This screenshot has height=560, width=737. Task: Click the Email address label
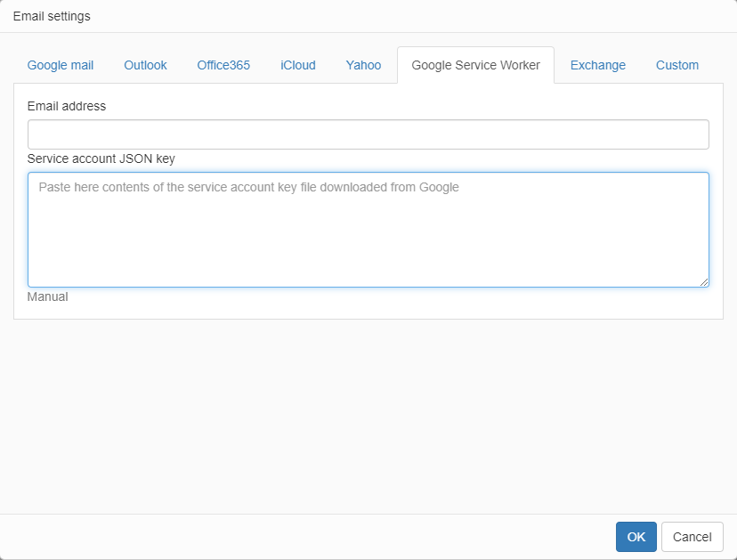67,106
